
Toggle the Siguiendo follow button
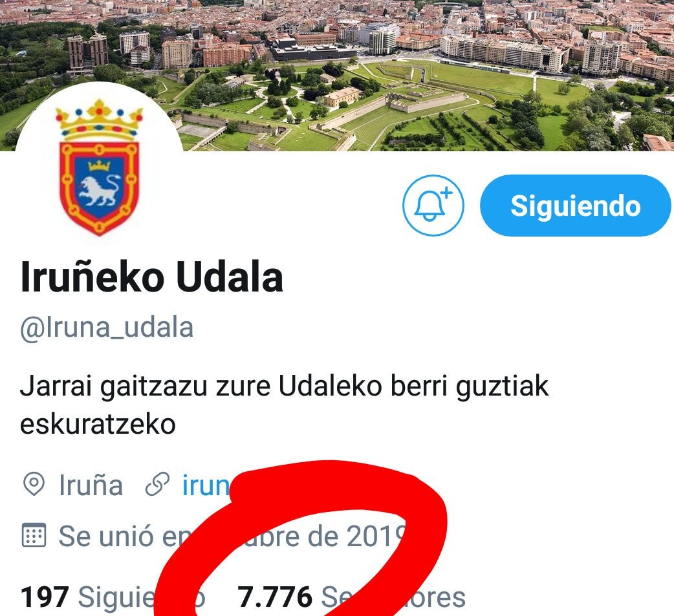[576, 206]
